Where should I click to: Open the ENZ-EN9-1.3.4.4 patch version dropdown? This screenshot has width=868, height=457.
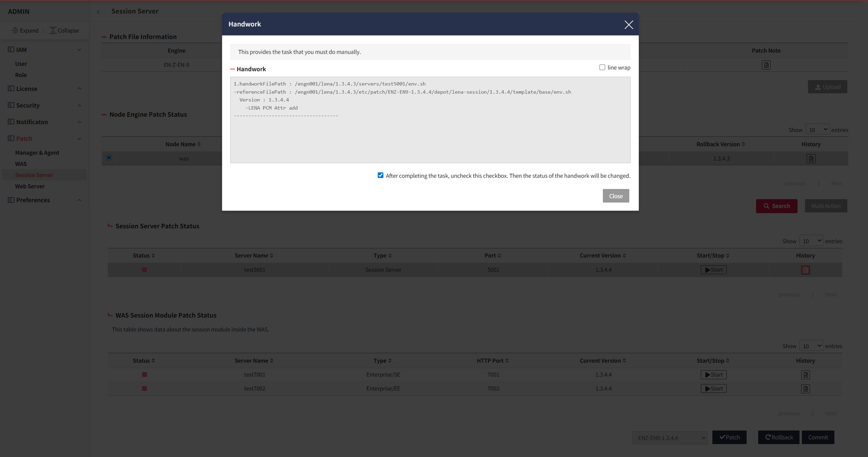(670, 438)
